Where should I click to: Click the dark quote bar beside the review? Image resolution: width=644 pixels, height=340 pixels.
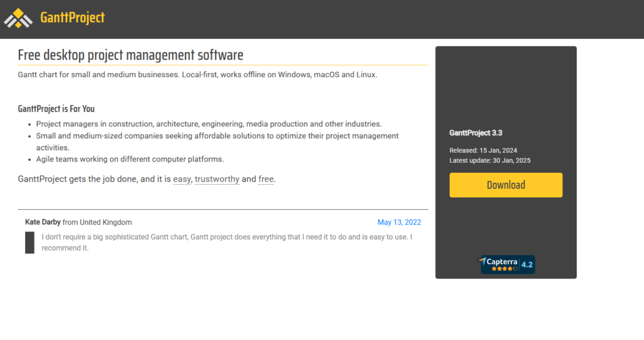pyautogui.click(x=30, y=243)
